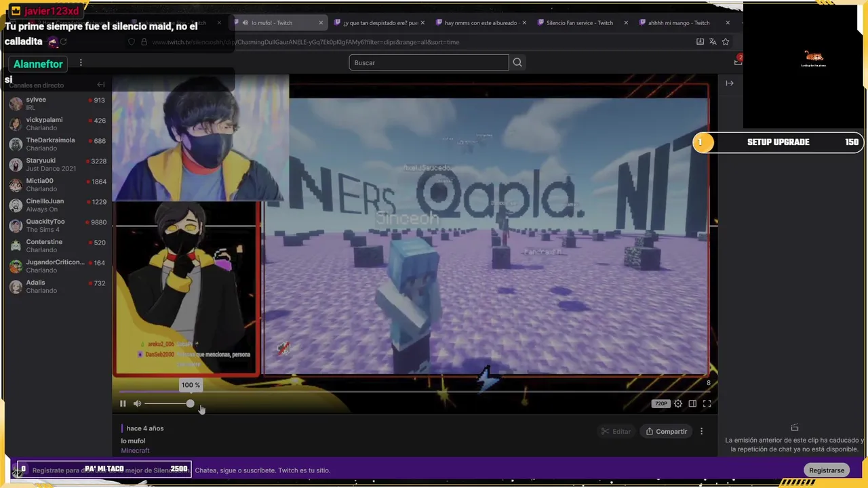Open CinellloJuan channel in sidebar
This screenshot has height=488, width=868.
(58, 205)
